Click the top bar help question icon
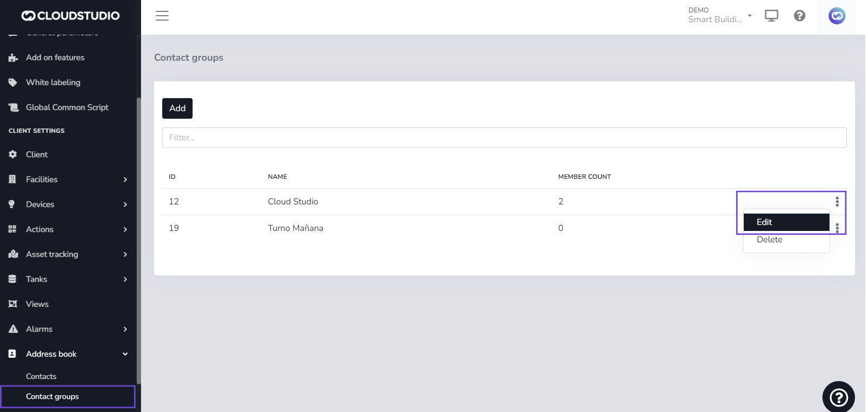The width and height of the screenshot is (868, 412). click(x=799, y=16)
